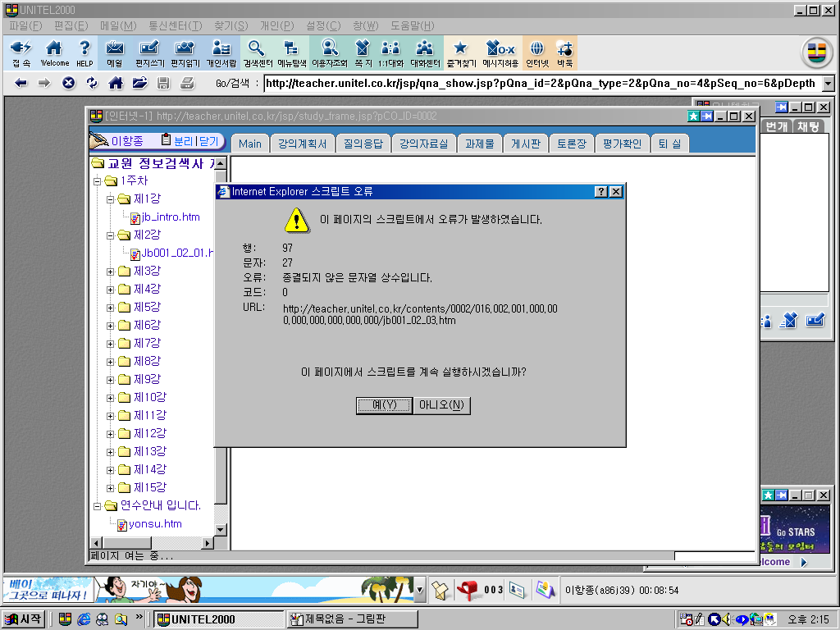Click the 분리 link in the course header
The width and height of the screenshot is (840, 630).
(183, 141)
